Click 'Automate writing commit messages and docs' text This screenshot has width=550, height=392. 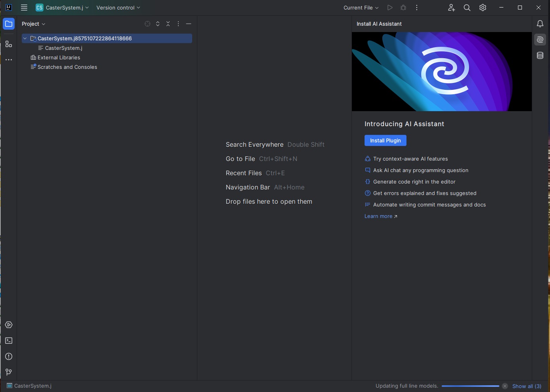tap(429, 205)
